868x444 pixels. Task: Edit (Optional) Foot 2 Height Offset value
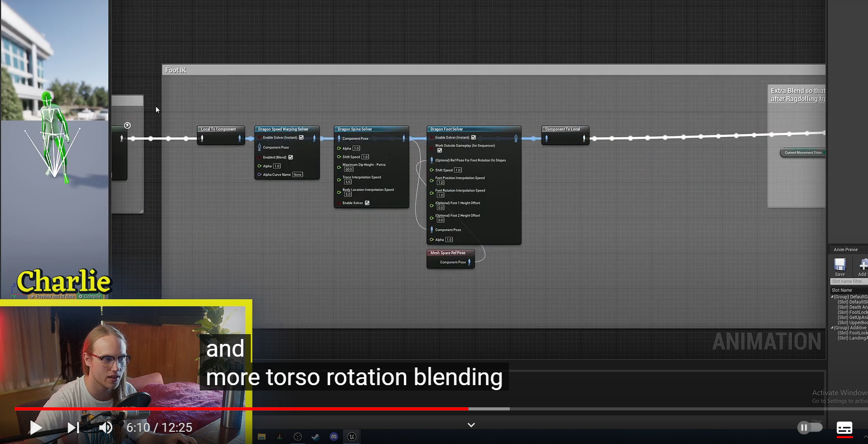440,220
